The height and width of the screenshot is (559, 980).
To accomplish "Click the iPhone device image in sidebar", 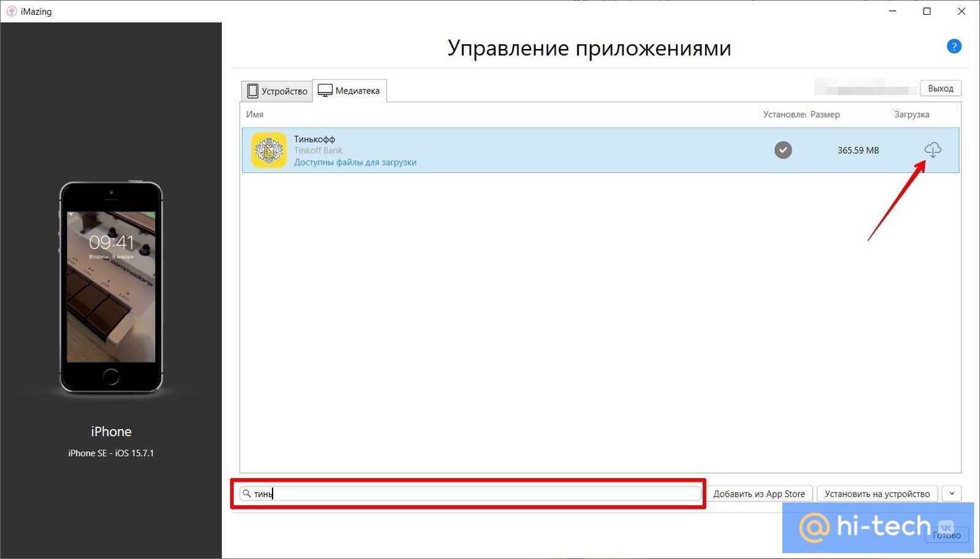I will (x=111, y=287).
